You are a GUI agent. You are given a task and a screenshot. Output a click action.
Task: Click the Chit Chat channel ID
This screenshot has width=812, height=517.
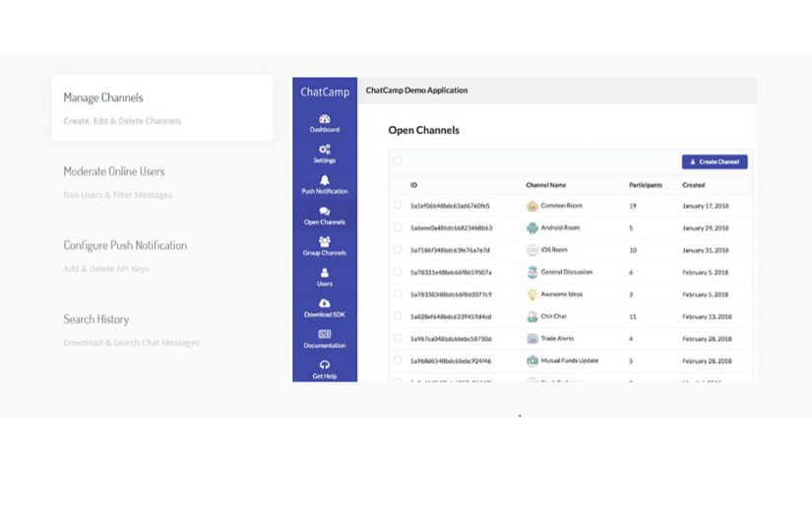pos(451,316)
